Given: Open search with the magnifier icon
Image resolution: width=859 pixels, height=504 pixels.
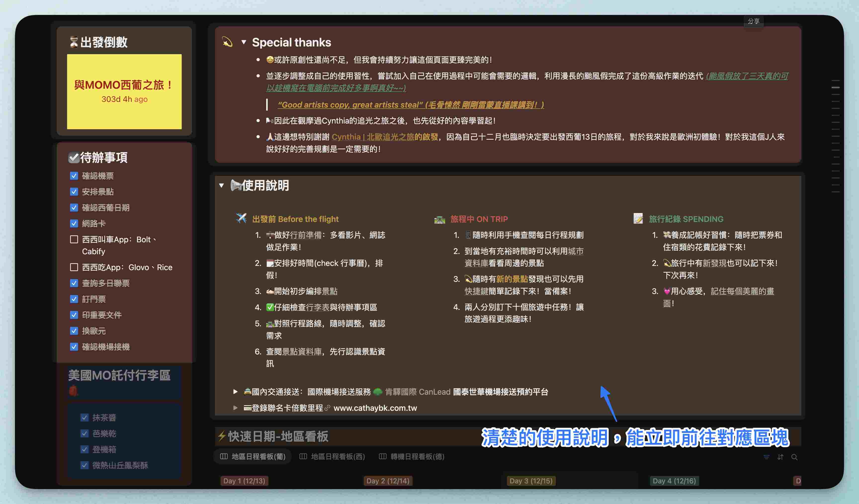Looking at the screenshot, I should coord(794,457).
